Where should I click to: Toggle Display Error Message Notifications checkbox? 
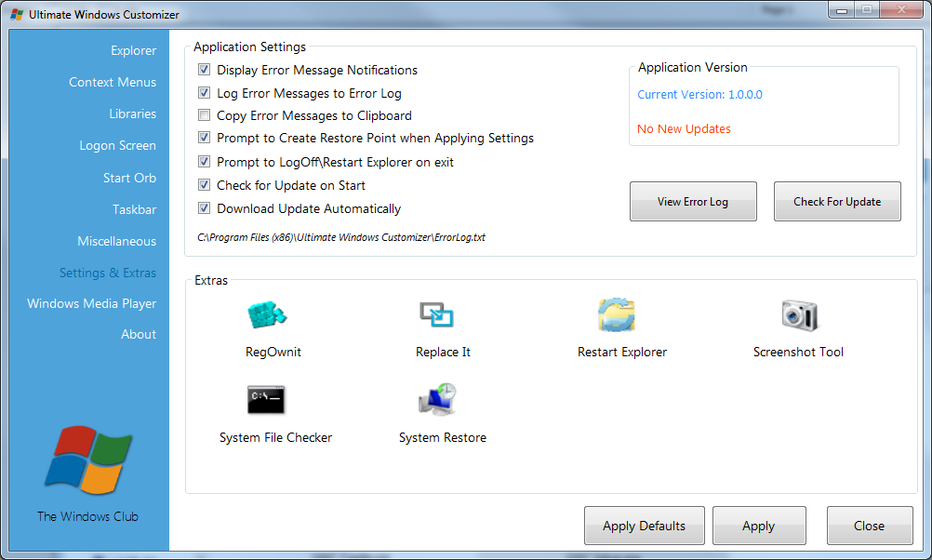click(x=204, y=70)
